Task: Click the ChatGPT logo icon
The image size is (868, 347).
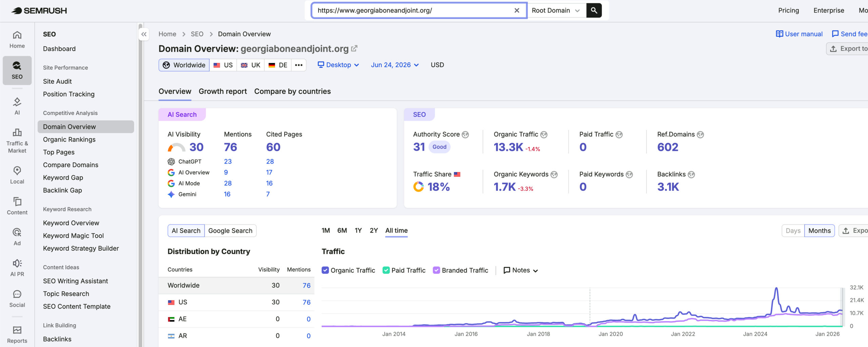Action: coord(171,162)
